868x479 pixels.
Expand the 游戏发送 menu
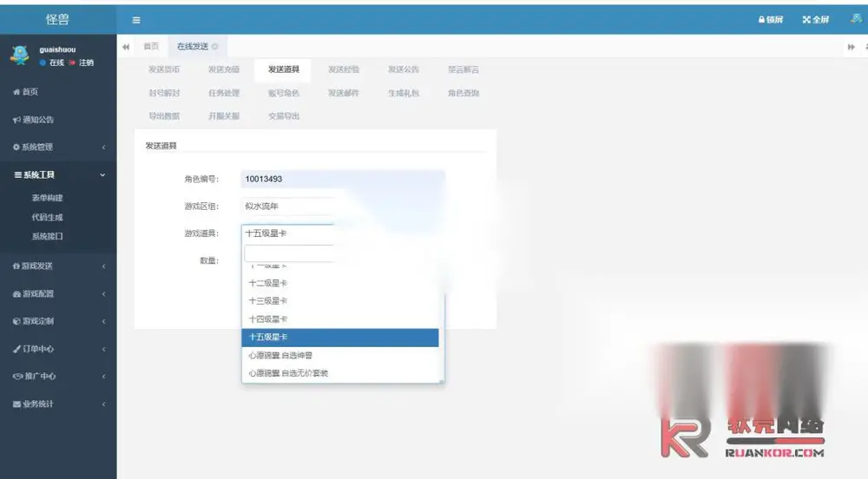pos(58,266)
